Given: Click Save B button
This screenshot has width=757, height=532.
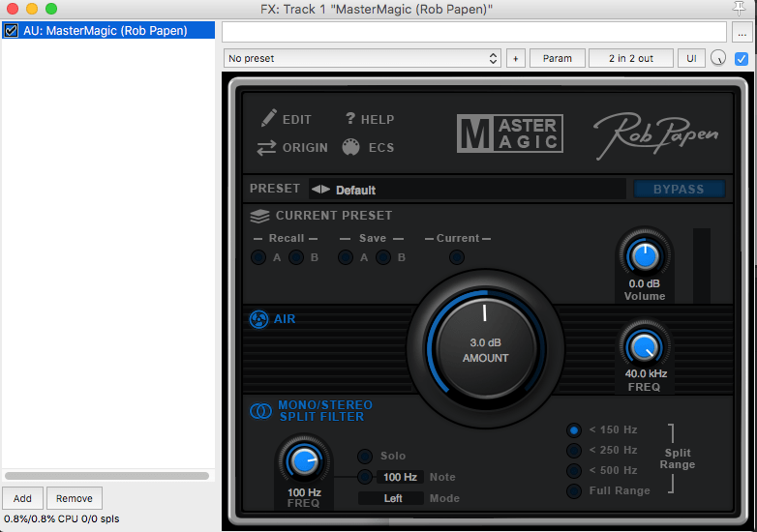Looking at the screenshot, I should pyautogui.click(x=383, y=257).
